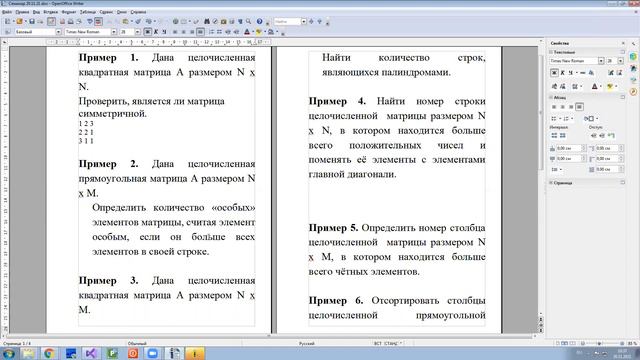Click Format paintbrush icon in toolbar

tap(138, 21)
